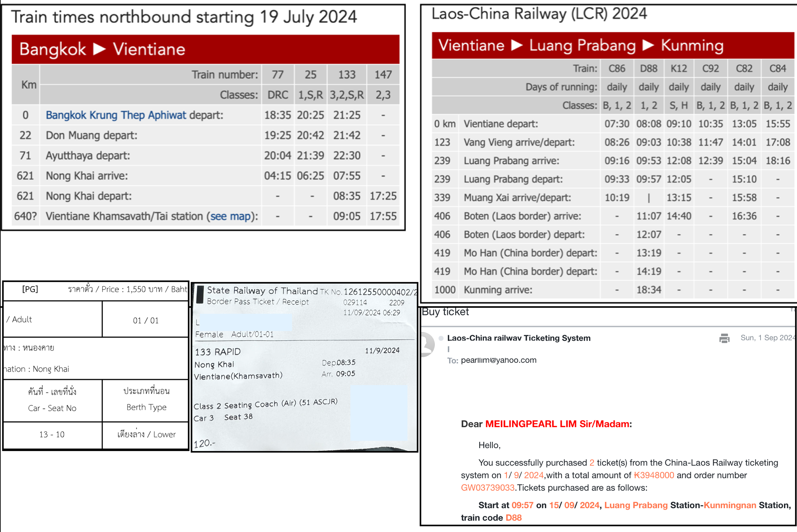The height and width of the screenshot is (532, 797).
Task: Click the arrow between Luang Prabang and Kunming
Action: (x=648, y=45)
